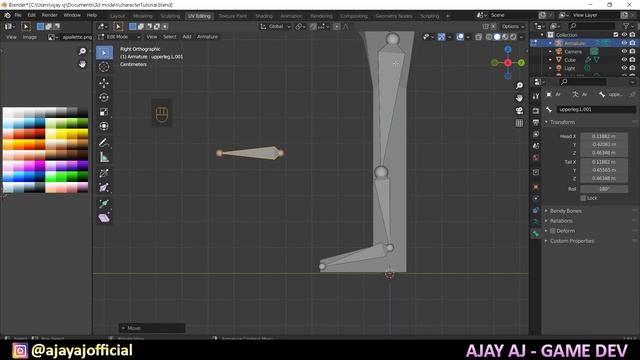Viewport: 640px width, 360px height.
Task: Expand the Move operator panel
Action: click(152, 328)
